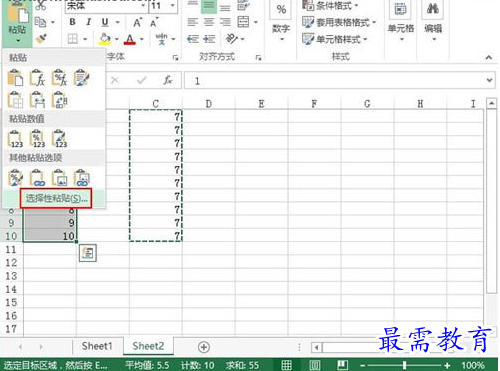Click the insert function fx icon
This screenshot has height=371, width=500.
(x=168, y=80)
